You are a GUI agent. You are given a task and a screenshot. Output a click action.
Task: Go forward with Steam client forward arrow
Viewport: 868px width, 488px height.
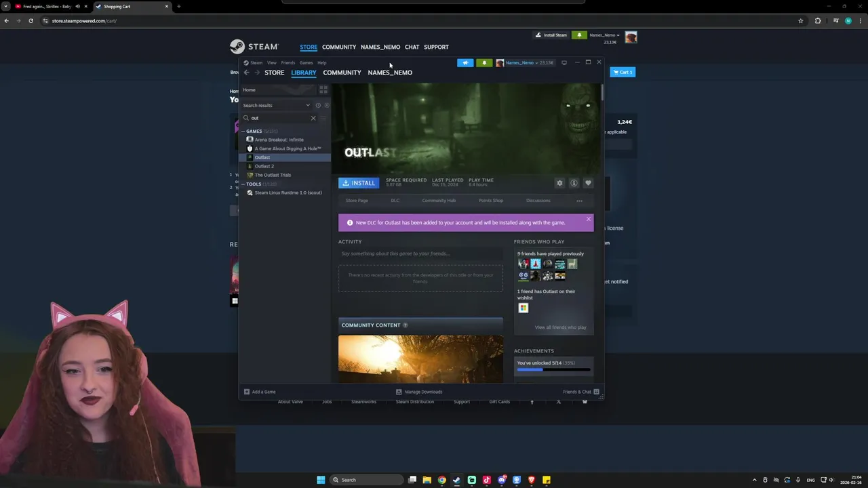click(x=257, y=73)
